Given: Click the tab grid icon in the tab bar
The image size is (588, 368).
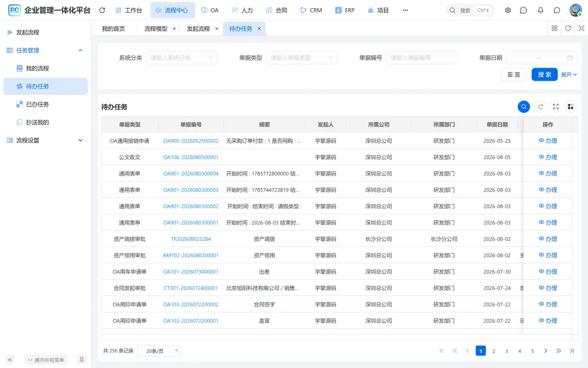Looking at the screenshot, I should pos(555,28).
